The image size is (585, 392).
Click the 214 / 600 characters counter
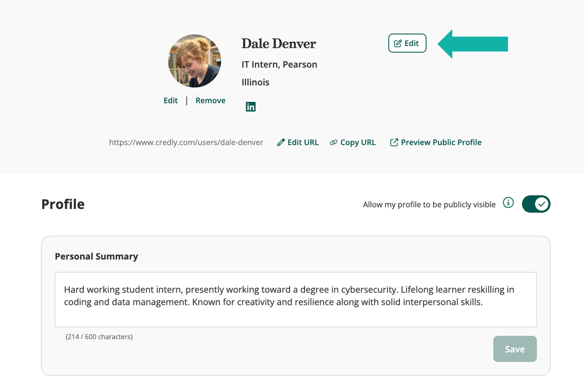pyautogui.click(x=99, y=337)
